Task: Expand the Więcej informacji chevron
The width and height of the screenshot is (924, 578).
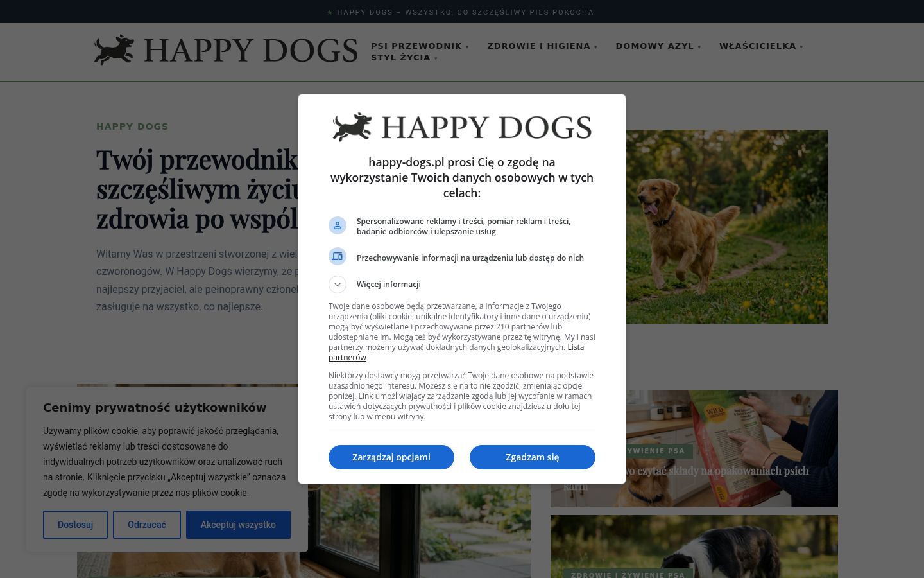Action: tap(338, 284)
